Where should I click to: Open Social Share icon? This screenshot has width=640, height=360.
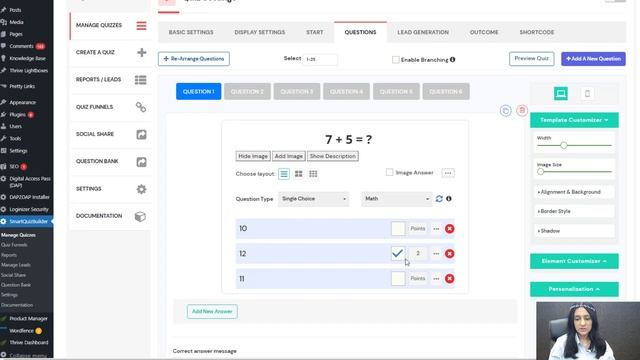(141, 134)
